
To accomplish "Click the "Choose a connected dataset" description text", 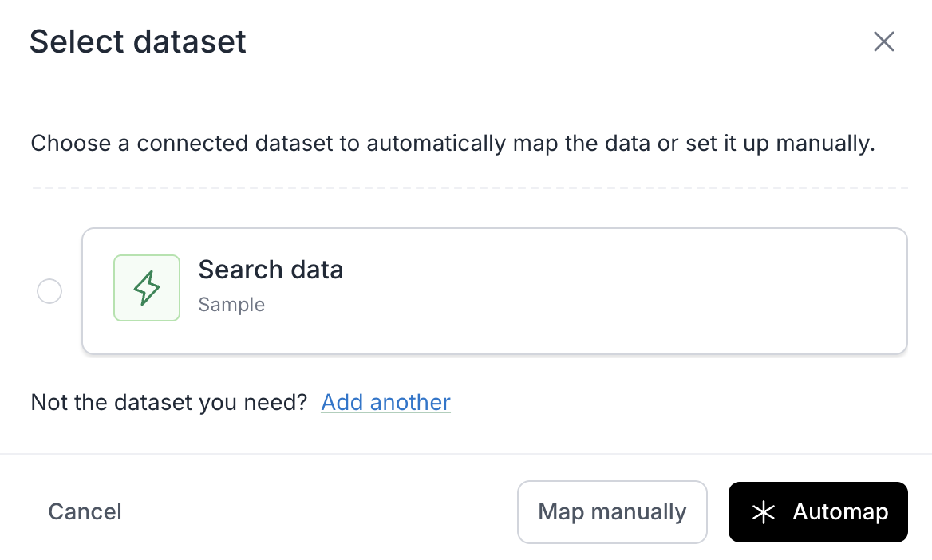I will [x=319, y=144].
